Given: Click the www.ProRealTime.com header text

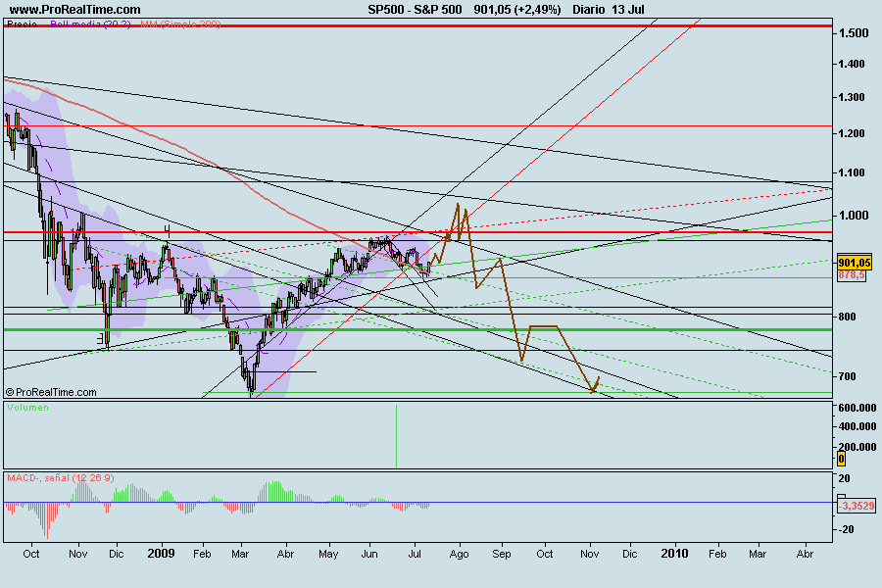Looking at the screenshot, I should click(x=74, y=9).
